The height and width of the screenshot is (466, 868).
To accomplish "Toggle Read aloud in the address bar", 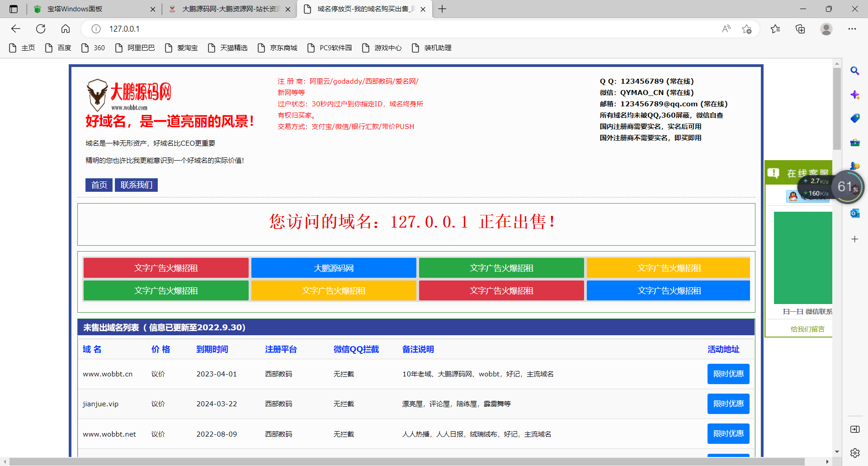I will tap(726, 29).
